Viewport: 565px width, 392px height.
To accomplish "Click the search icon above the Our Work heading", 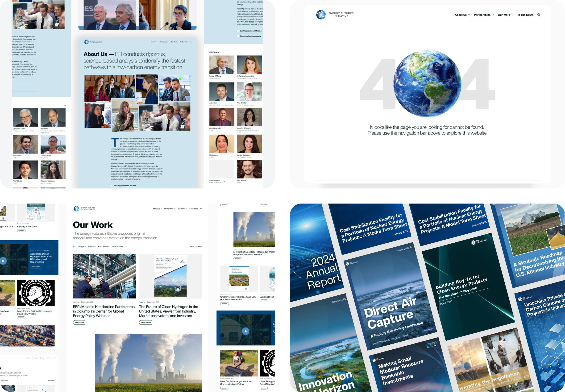I will coord(201,209).
